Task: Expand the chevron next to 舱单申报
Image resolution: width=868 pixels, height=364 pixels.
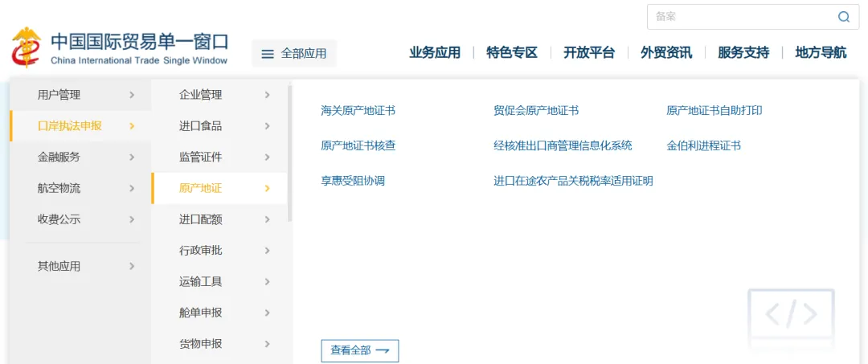Action: point(268,313)
